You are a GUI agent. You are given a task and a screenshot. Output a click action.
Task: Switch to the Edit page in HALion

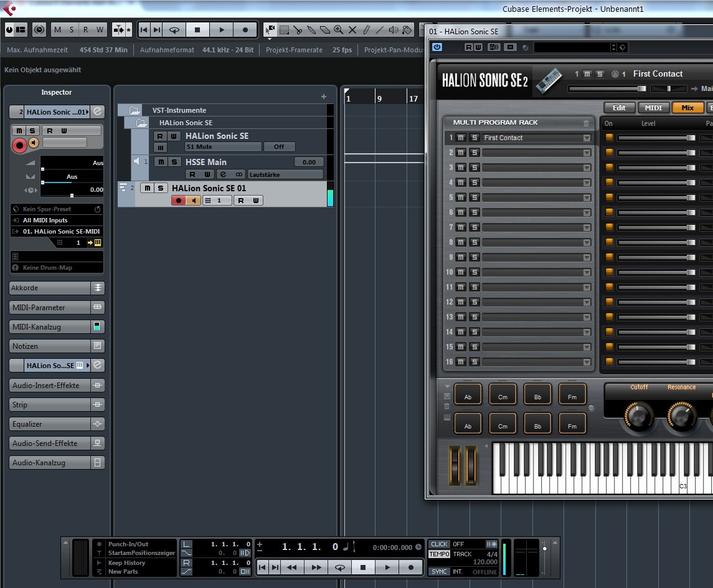pyautogui.click(x=619, y=108)
